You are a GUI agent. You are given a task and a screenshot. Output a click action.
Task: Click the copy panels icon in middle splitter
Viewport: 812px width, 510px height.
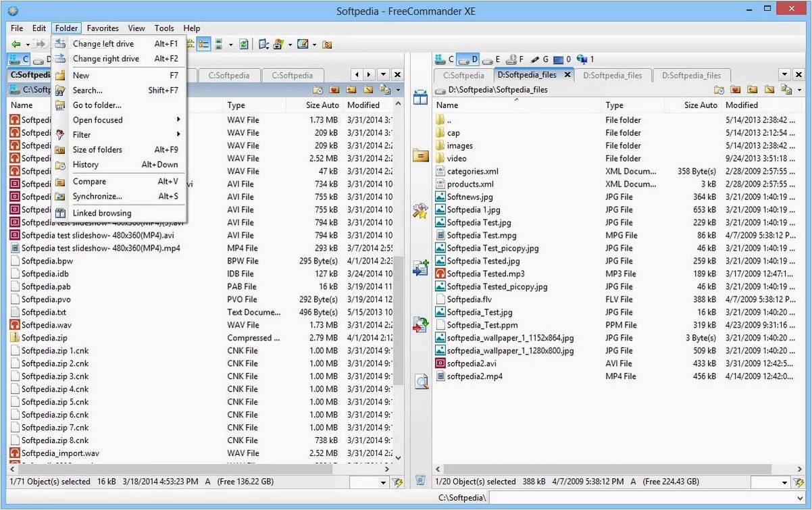[421, 98]
